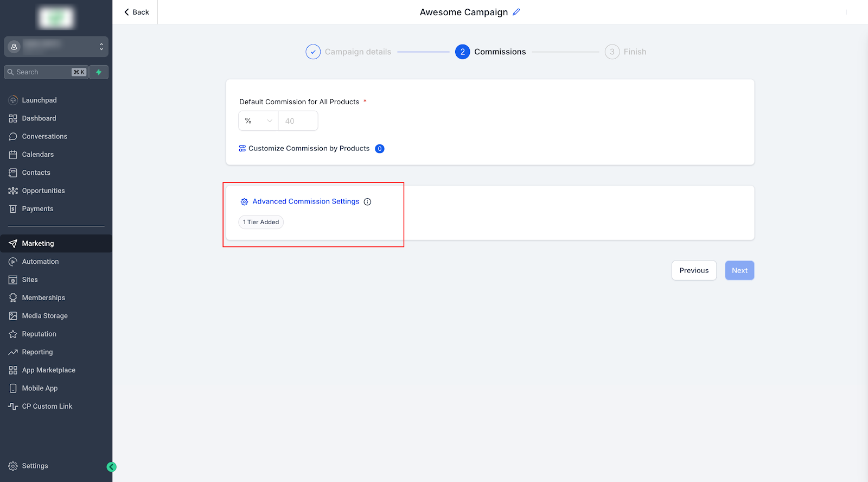Click the Mobile App phone icon
Viewport: 868px width, 482px height.
pos(13,388)
